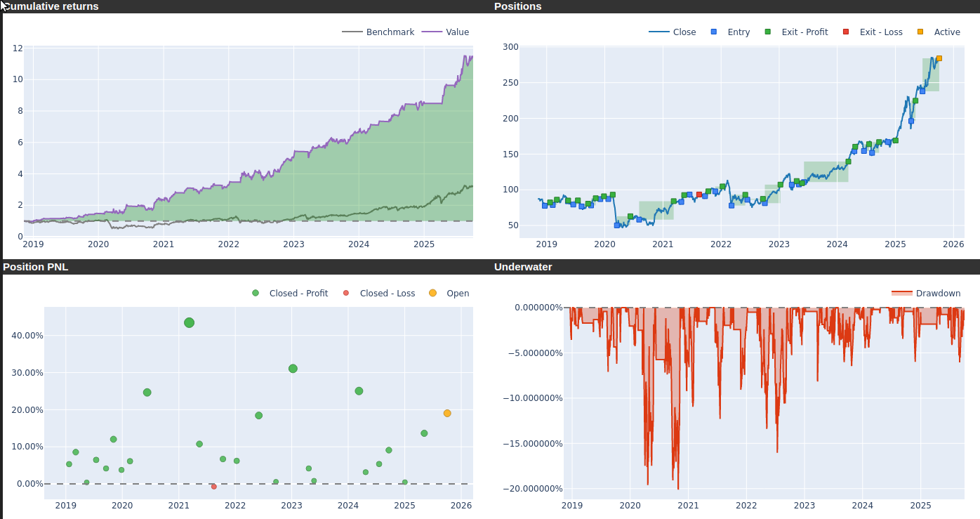This screenshot has height=519, width=980.
Task: Select the Positions panel title
Action: tap(517, 6)
